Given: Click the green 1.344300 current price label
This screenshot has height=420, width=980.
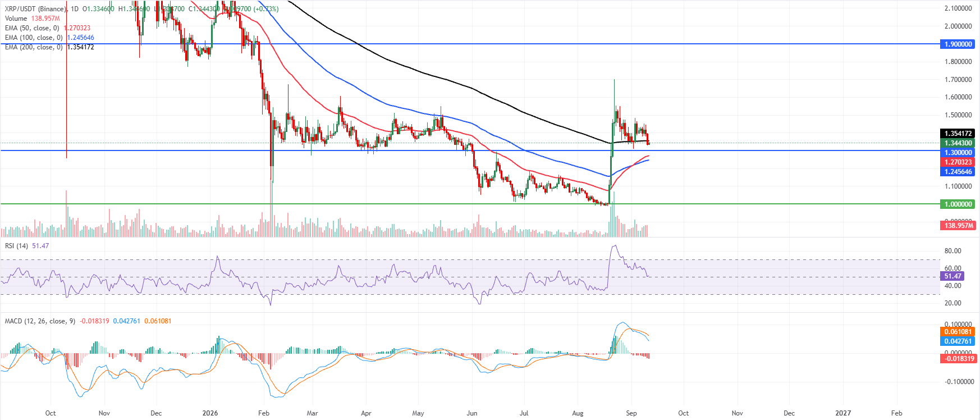Looking at the screenshot, I should (958, 143).
